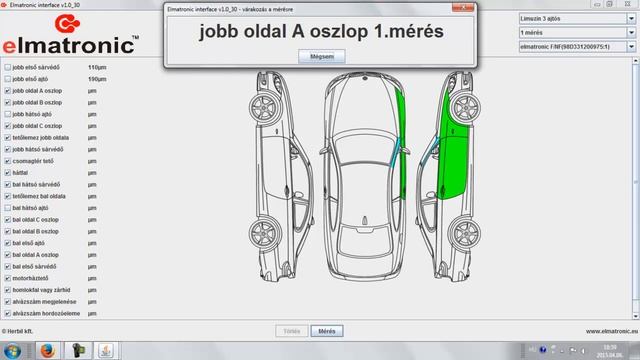Click the elmatronic logo

(71, 35)
